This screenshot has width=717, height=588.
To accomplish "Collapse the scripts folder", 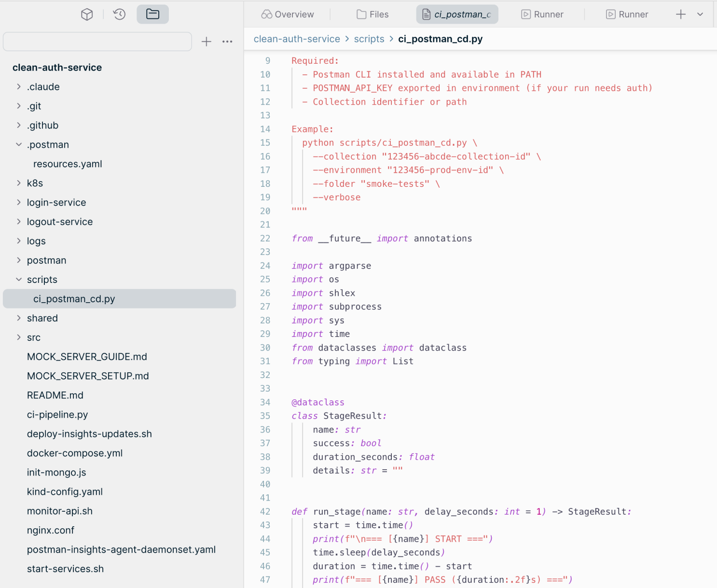I will (18, 279).
